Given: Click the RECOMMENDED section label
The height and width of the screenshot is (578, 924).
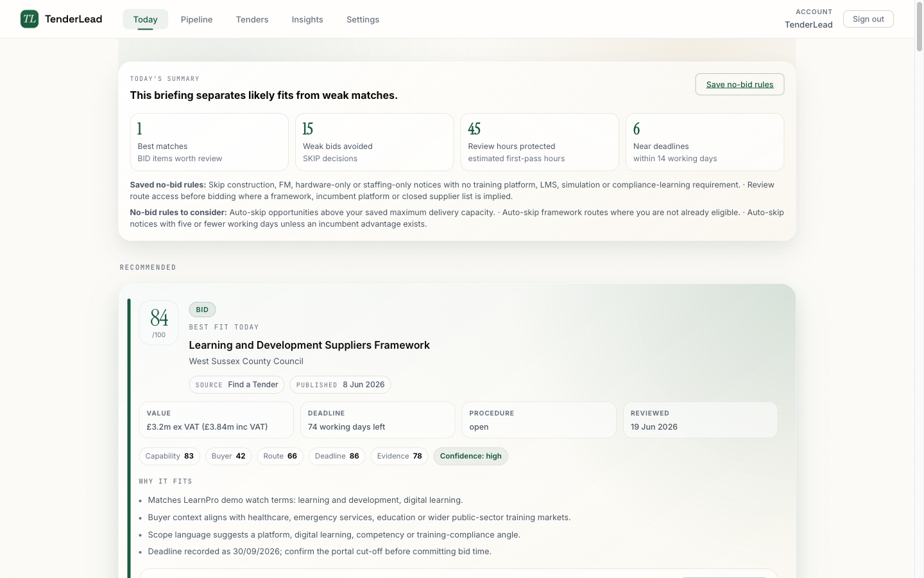Looking at the screenshot, I should (x=148, y=267).
